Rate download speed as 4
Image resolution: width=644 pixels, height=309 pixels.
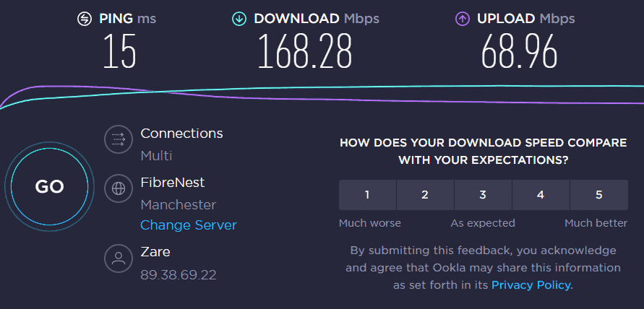(541, 195)
